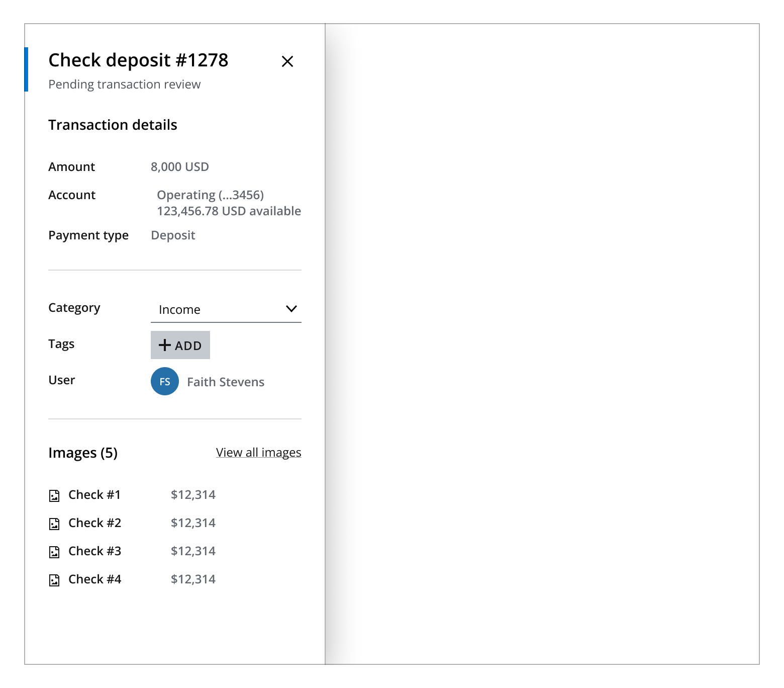This screenshot has width=784, height=688.
Task: Click the $12,314 amount beside Check #3
Action: [193, 551]
